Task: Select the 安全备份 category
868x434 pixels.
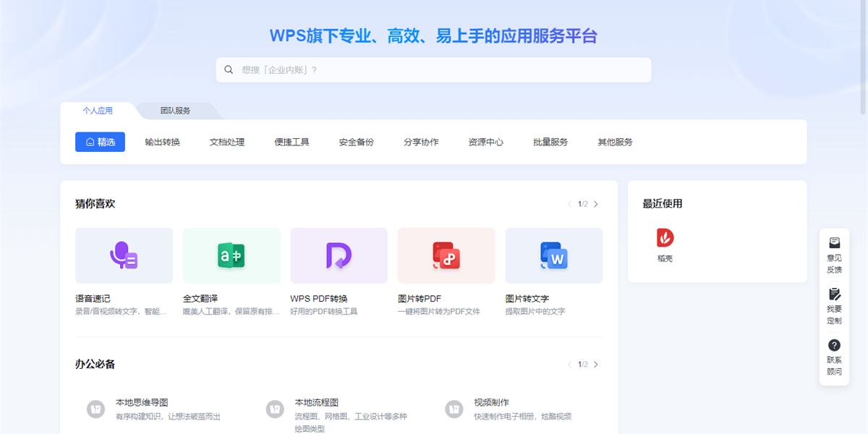Action: pyautogui.click(x=356, y=142)
